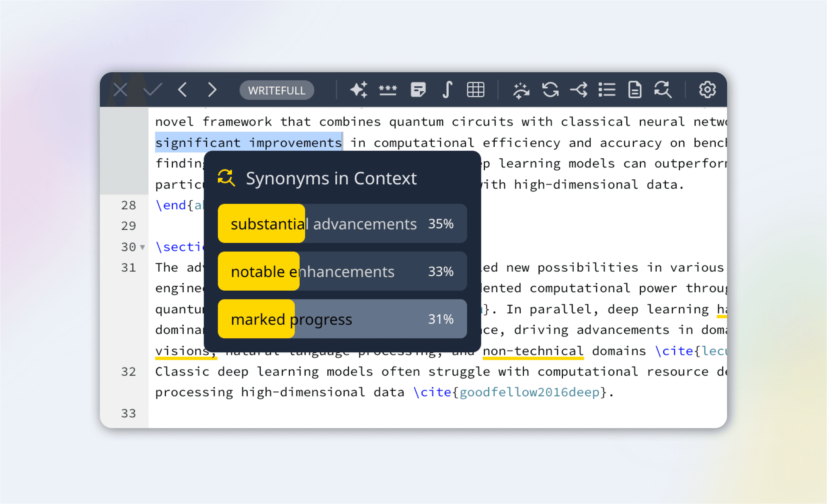This screenshot has width=827, height=504.
Task: Open the bulleted list toolbar icon
Action: point(607,90)
